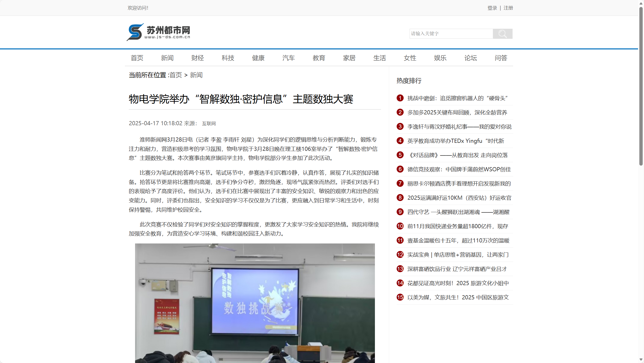Switch to the 财经 navigation tab
Screen dimensions: 644x363
[197, 58]
